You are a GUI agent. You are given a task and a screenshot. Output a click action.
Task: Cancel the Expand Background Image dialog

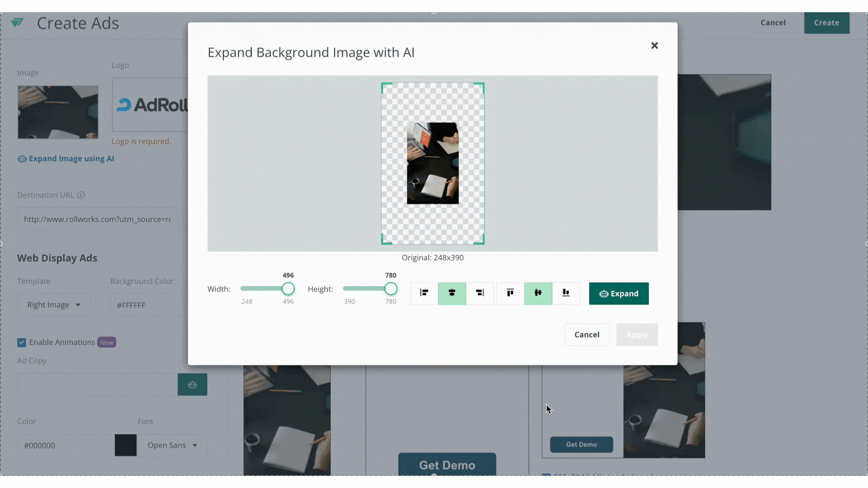click(x=586, y=334)
